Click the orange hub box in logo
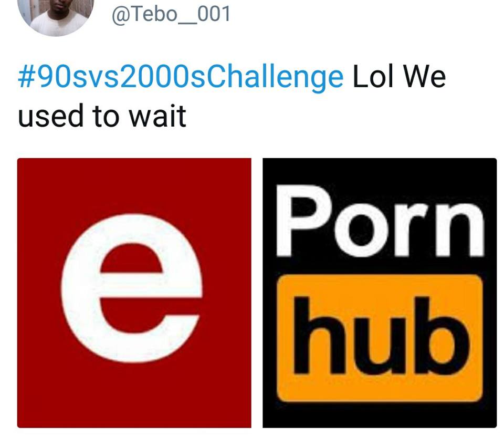504x446 pixels. 380,338
